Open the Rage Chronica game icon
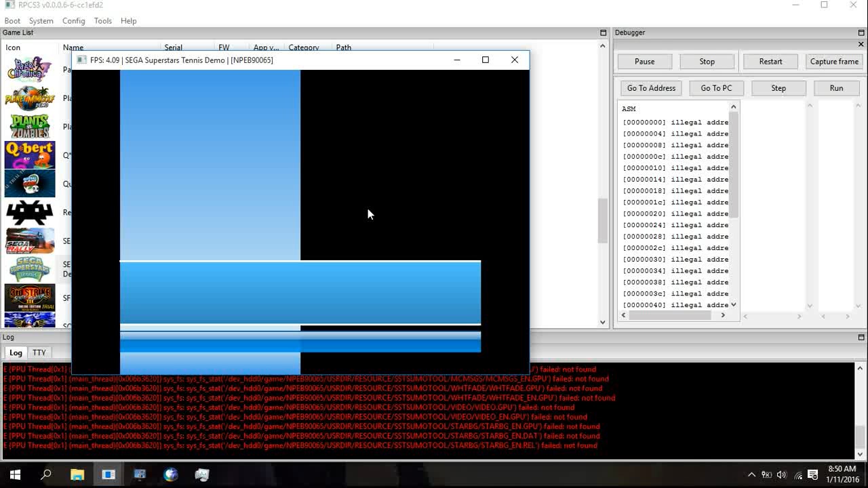Image resolution: width=868 pixels, height=488 pixels. point(30,69)
